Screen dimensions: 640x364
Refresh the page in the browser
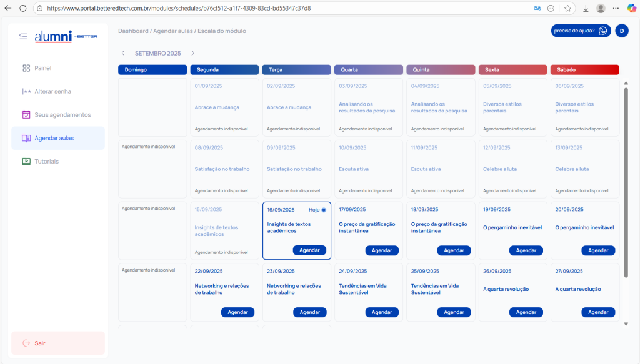click(23, 9)
